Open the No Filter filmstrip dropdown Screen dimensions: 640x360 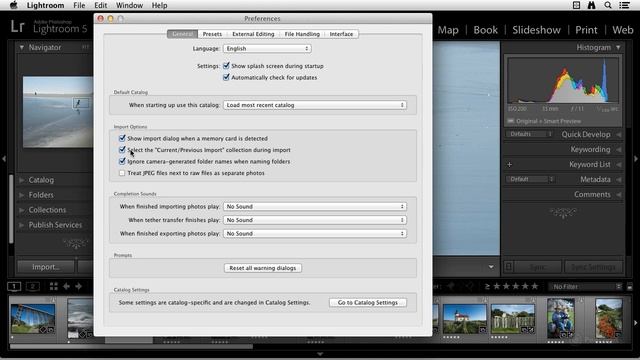coord(587,287)
